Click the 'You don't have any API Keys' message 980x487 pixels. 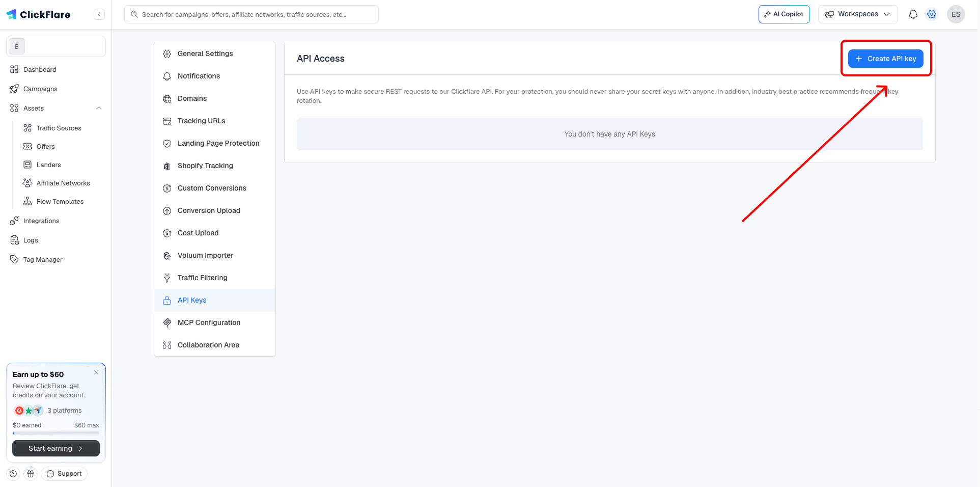610,134
